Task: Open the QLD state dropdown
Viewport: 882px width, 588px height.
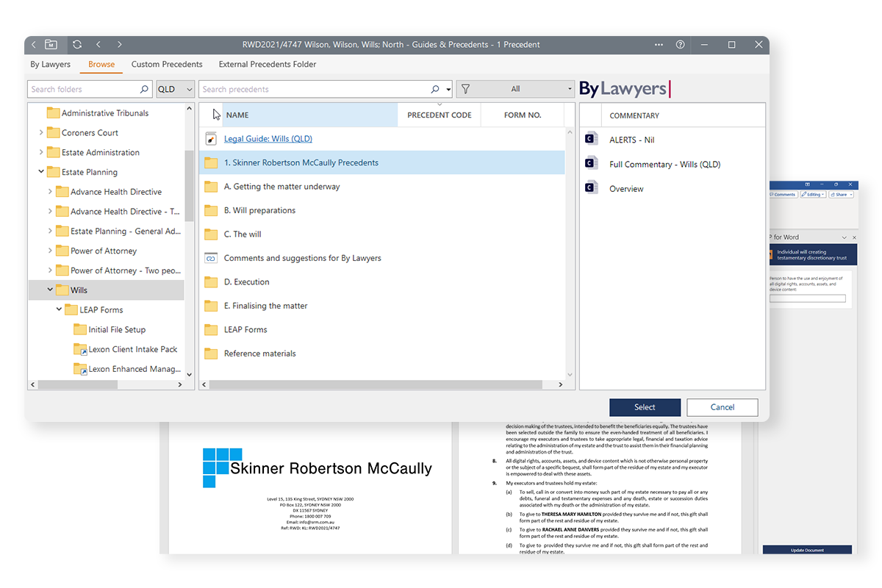Action: (176, 89)
